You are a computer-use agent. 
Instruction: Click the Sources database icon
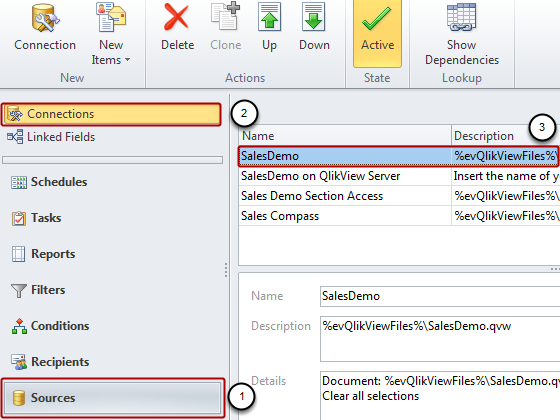(x=19, y=398)
